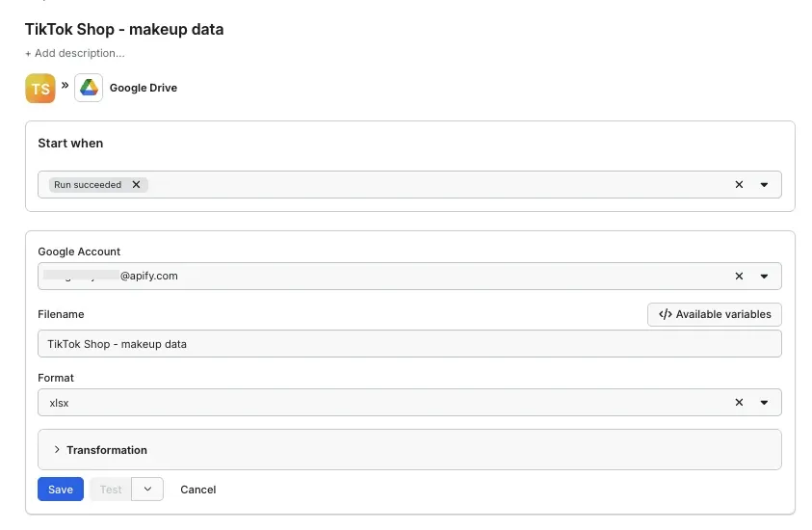Open the Start when dropdown arrow
The image size is (812, 530).
point(764,184)
